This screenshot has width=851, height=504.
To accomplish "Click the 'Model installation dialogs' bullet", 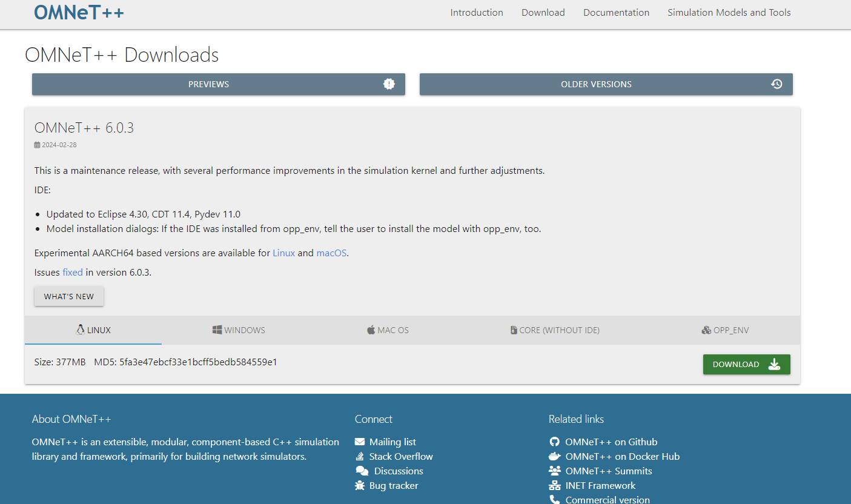I will [x=294, y=229].
